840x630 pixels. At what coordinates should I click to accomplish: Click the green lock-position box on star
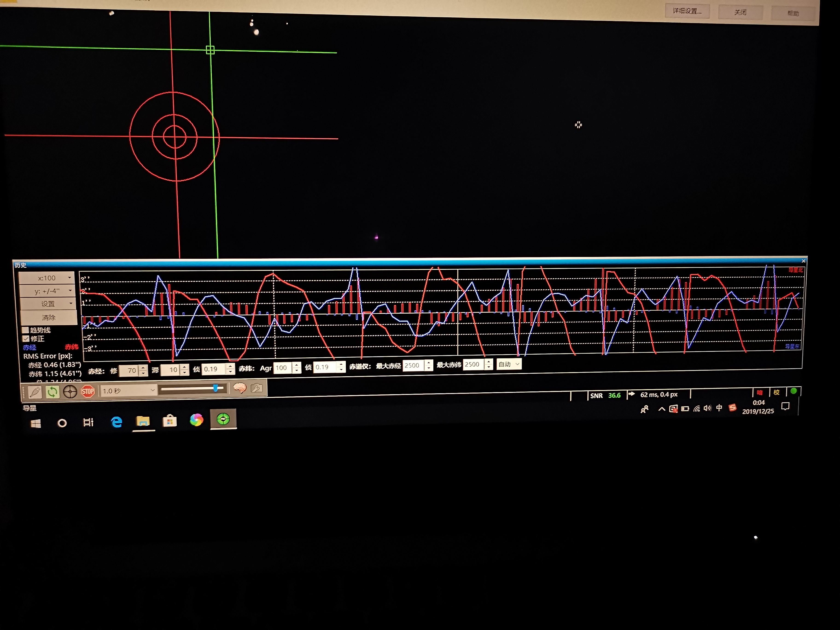coord(210,50)
